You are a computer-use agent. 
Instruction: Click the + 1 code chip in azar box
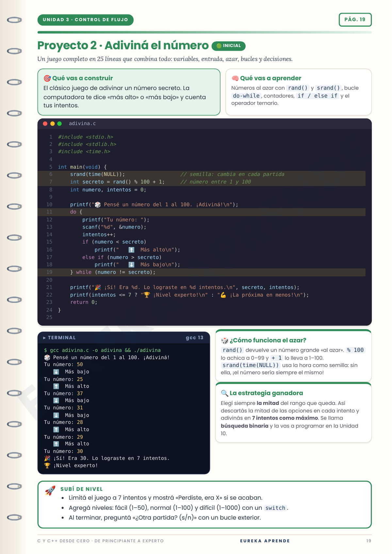pos(276,358)
